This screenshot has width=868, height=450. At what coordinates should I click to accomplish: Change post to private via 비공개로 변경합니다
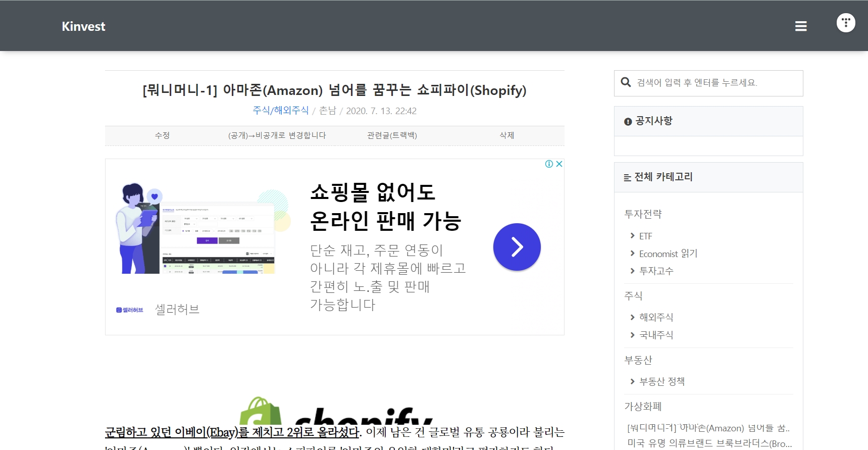[x=277, y=135]
